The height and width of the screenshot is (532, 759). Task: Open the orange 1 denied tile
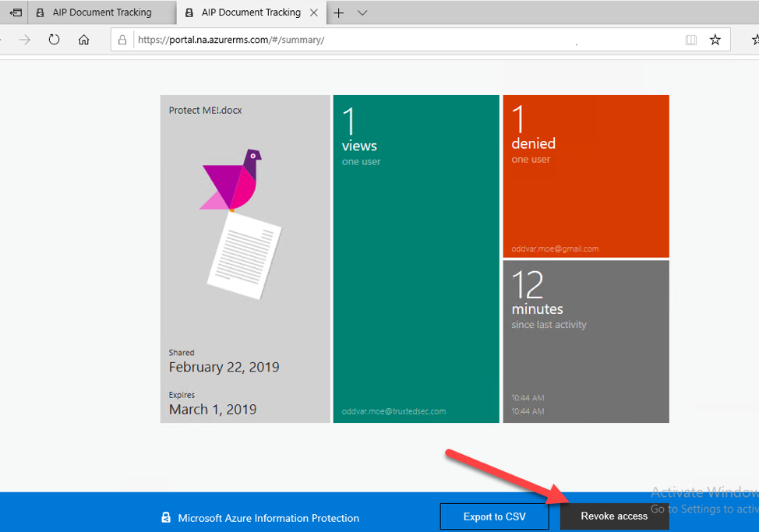pos(586,176)
